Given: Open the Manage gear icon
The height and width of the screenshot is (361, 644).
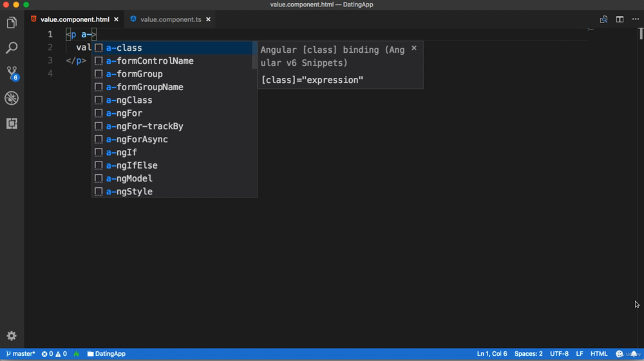Looking at the screenshot, I should (x=12, y=336).
